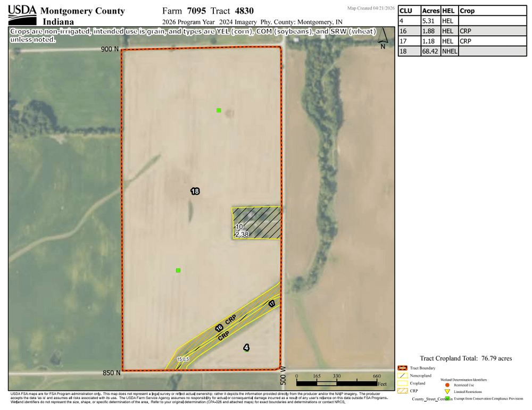
Task: Select the CLU 4 field marker
Action: pos(246,347)
